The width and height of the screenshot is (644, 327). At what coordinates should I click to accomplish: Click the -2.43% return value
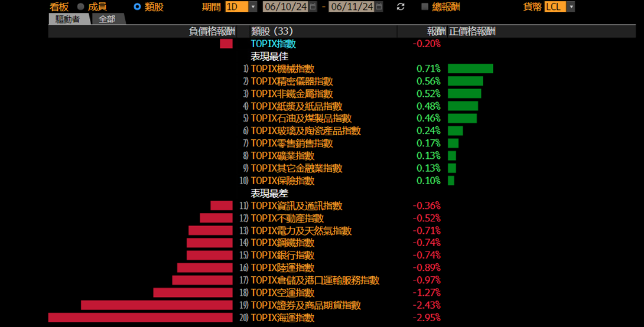(x=427, y=305)
